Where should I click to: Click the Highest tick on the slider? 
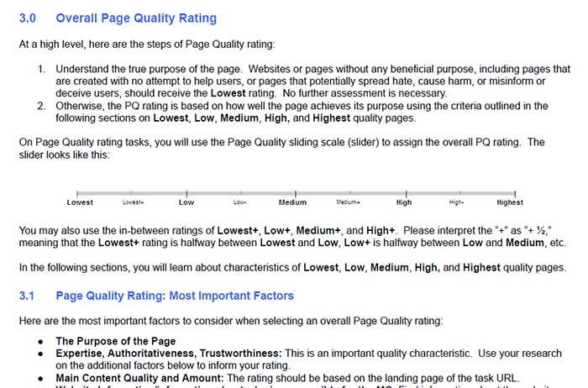(515, 194)
